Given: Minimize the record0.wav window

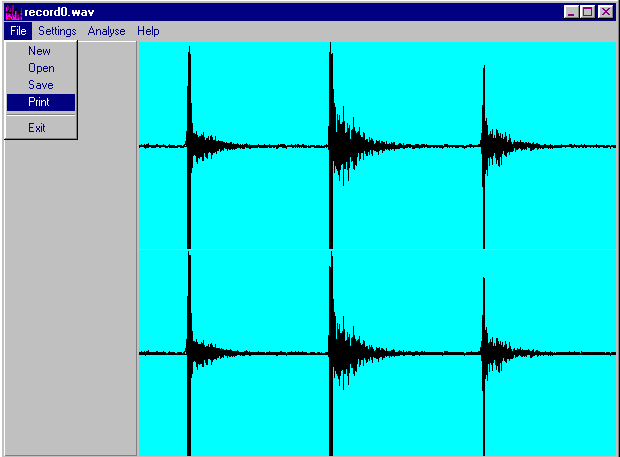Looking at the screenshot, I should (571, 12).
